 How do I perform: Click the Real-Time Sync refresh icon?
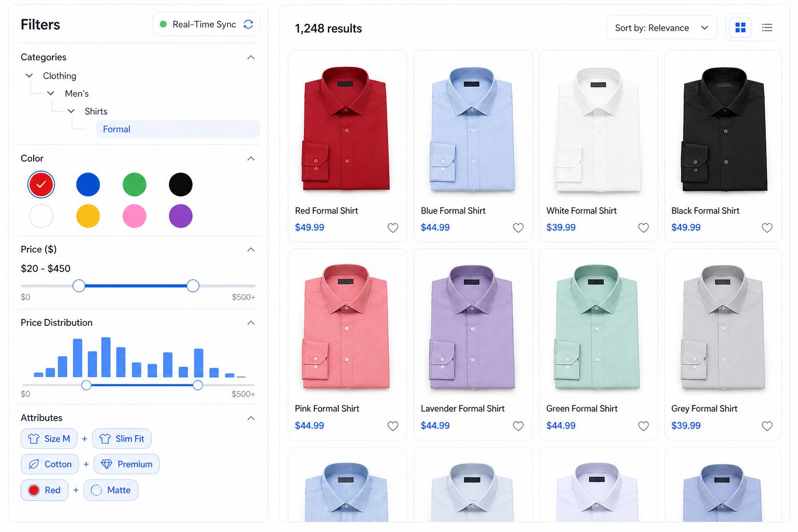248,24
